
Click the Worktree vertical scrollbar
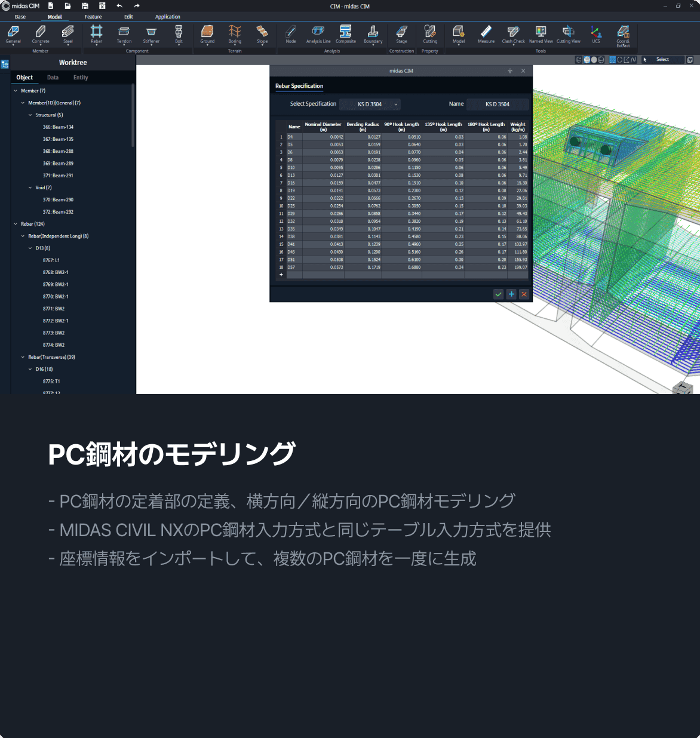coord(133,115)
